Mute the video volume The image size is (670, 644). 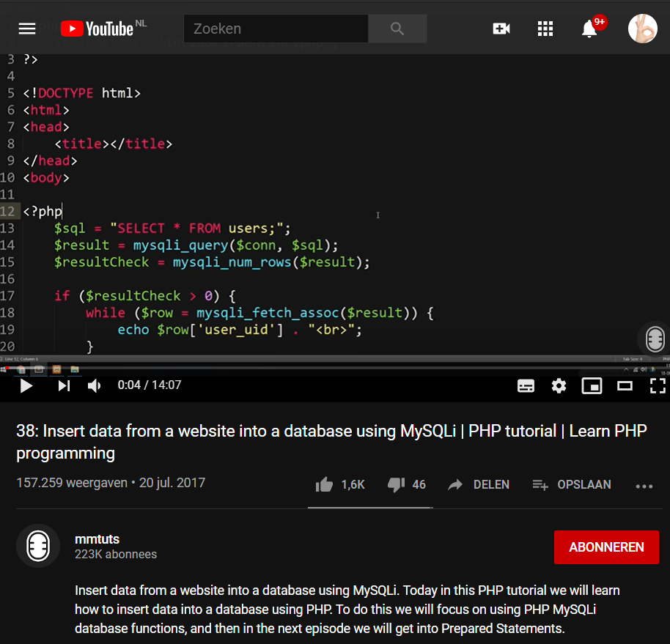click(94, 385)
